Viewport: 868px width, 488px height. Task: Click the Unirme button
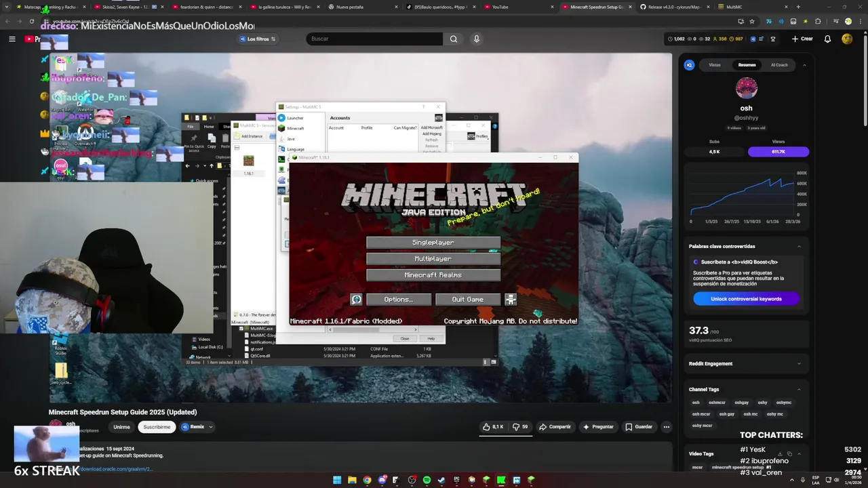coord(121,427)
